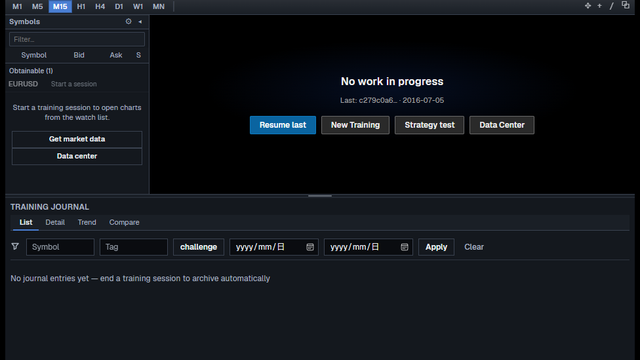This screenshot has height=360, width=640.
Task: Toggle the challenge filter
Action: coord(198,247)
